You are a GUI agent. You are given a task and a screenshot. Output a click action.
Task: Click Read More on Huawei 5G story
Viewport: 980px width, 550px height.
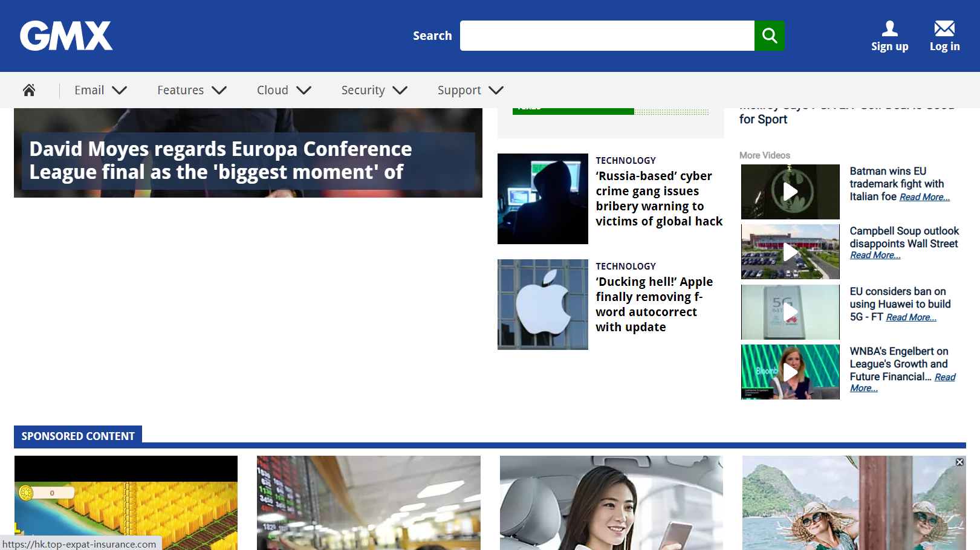click(911, 317)
